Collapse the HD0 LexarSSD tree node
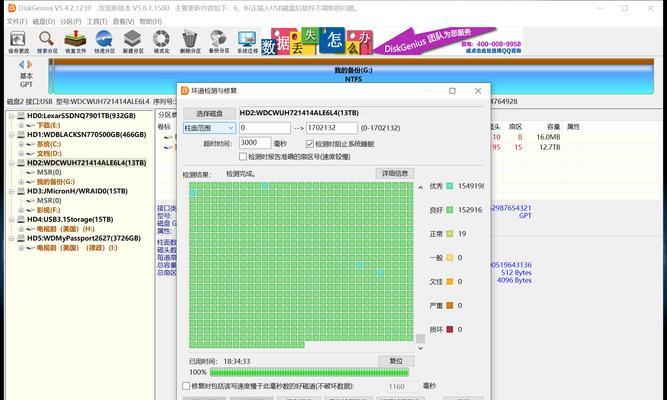This screenshot has height=400, width=667. click(x=12, y=116)
